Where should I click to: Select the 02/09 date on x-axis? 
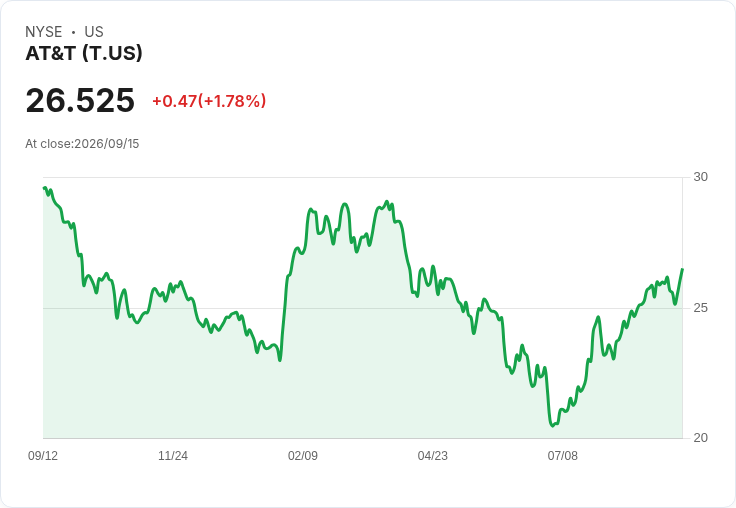click(303, 455)
